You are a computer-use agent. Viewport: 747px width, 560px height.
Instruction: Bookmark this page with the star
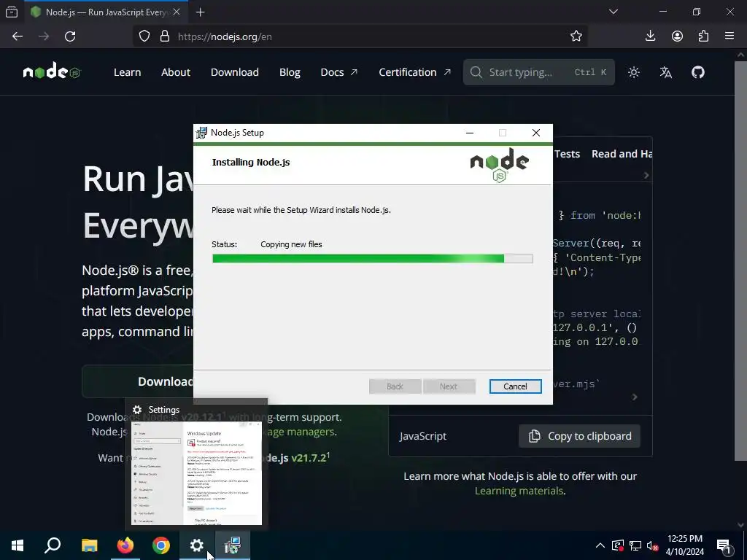tap(576, 36)
